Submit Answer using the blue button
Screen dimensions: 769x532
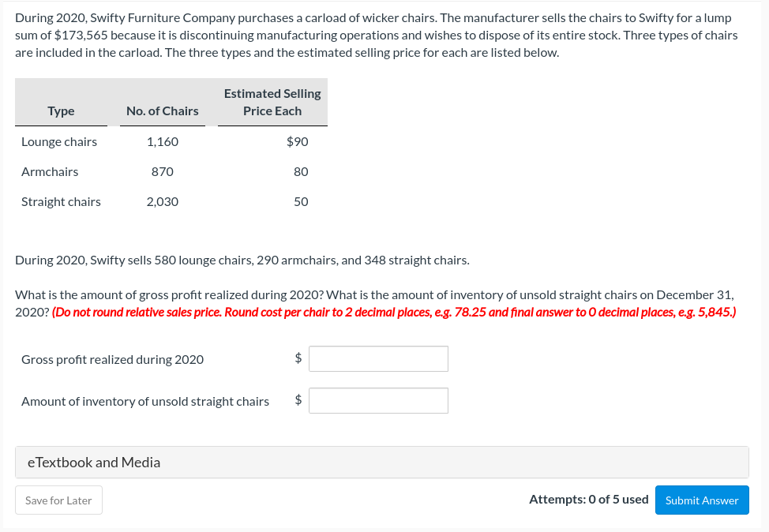(x=702, y=500)
